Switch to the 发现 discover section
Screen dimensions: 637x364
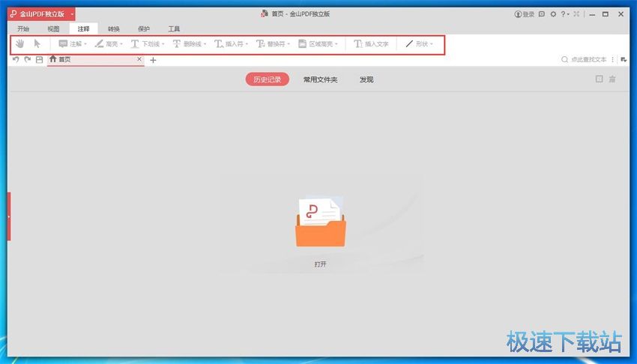pos(366,79)
